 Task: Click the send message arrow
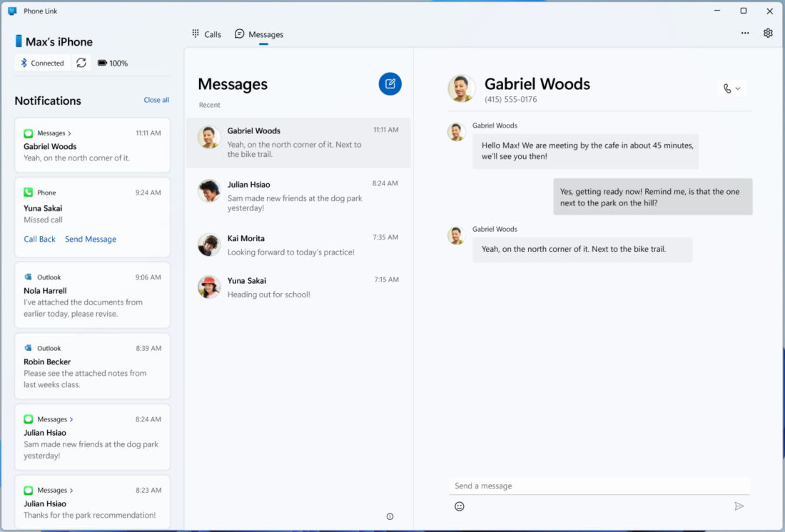(739, 506)
